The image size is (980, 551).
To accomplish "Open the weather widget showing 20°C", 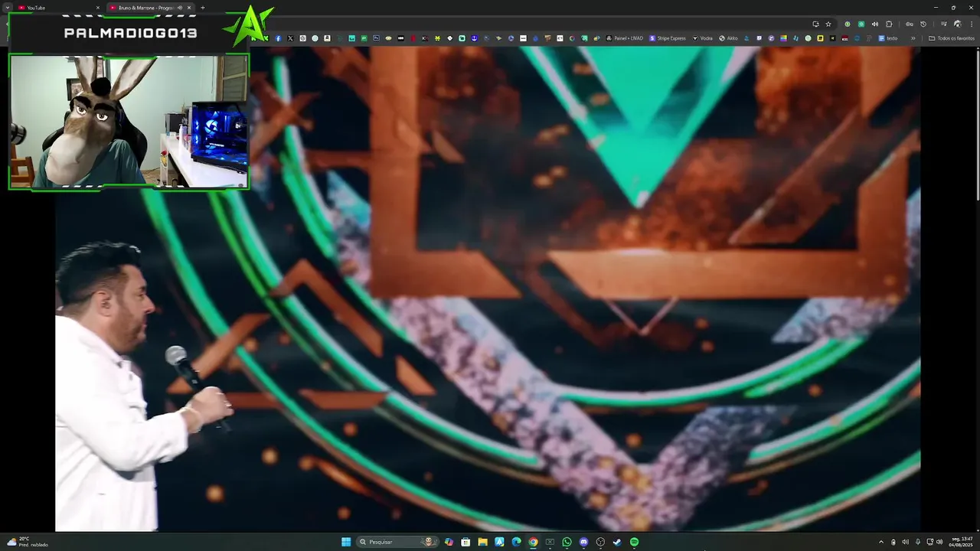I will pyautogui.click(x=28, y=542).
